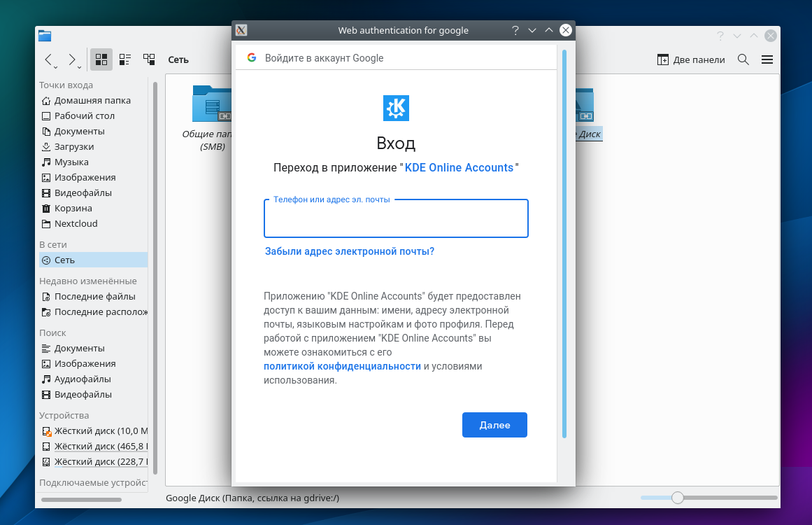The image size is (812, 525).
Task: Open back history dropdown arrow
Action: coord(56,67)
